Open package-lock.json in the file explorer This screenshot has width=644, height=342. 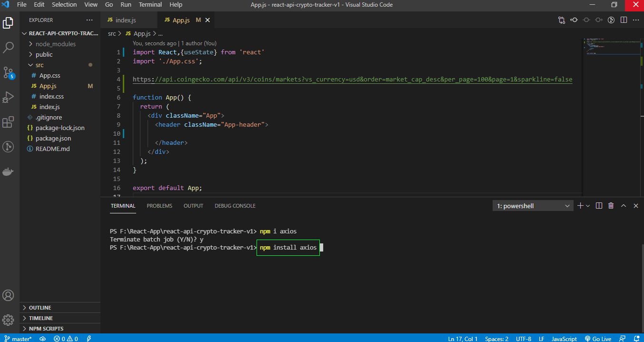tap(60, 128)
